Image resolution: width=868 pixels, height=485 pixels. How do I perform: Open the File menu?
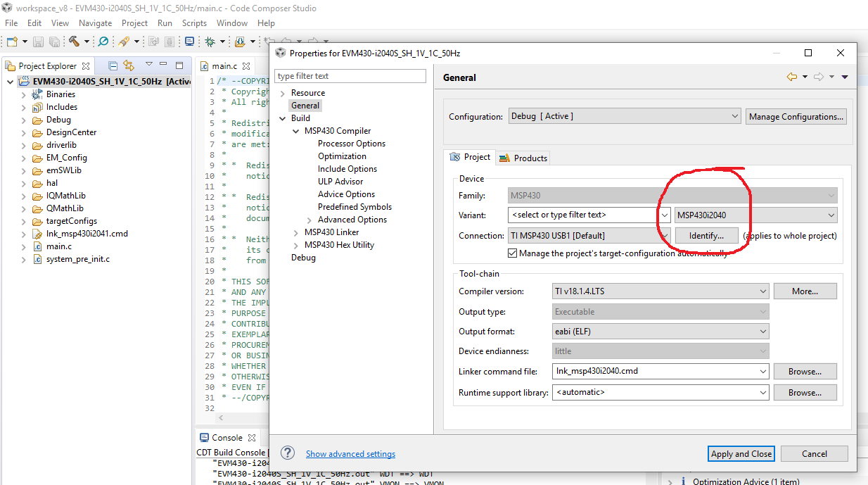11,23
